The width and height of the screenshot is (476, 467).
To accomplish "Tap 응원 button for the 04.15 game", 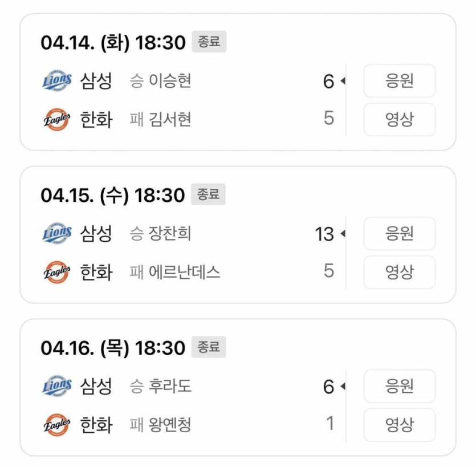I will [399, 234].
